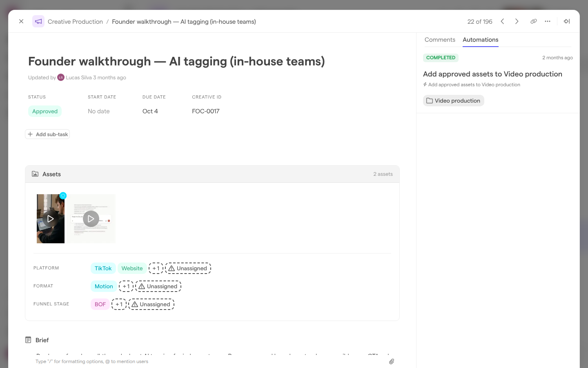The height and width of the screenshot is (368, 588).
Task: Open the Video production folder chip
Action: click(x=454, y=101)
